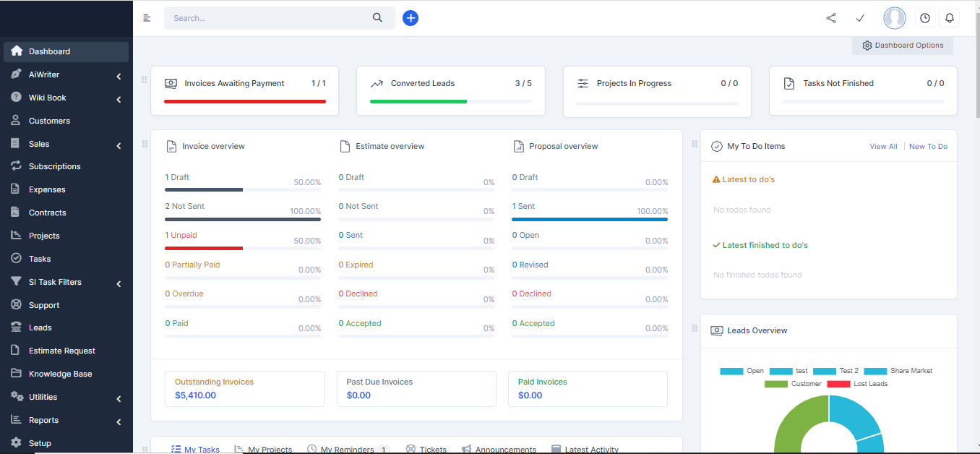Open Customers from the sidebar

pyautogui.click(x=49, y=121)
